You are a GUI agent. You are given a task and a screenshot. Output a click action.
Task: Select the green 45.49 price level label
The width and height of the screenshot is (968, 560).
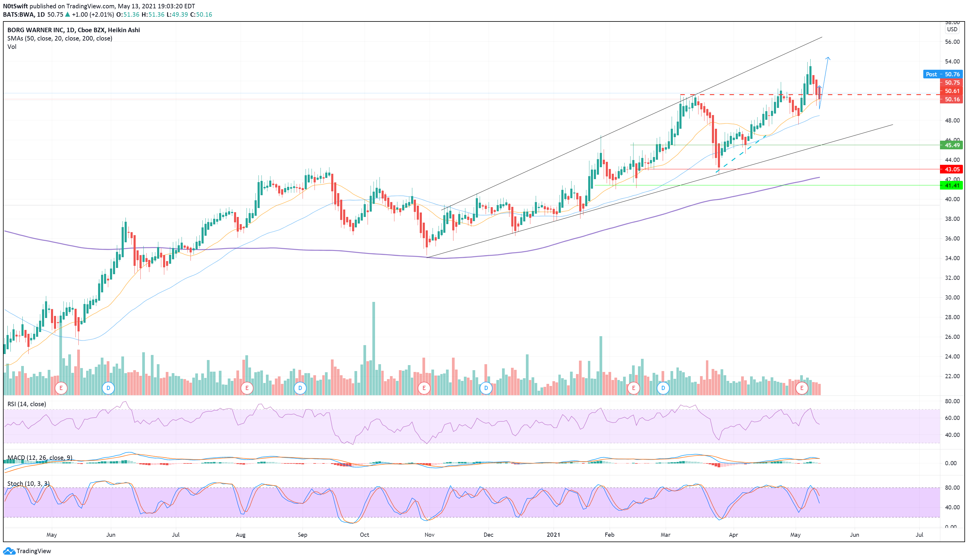951,145
